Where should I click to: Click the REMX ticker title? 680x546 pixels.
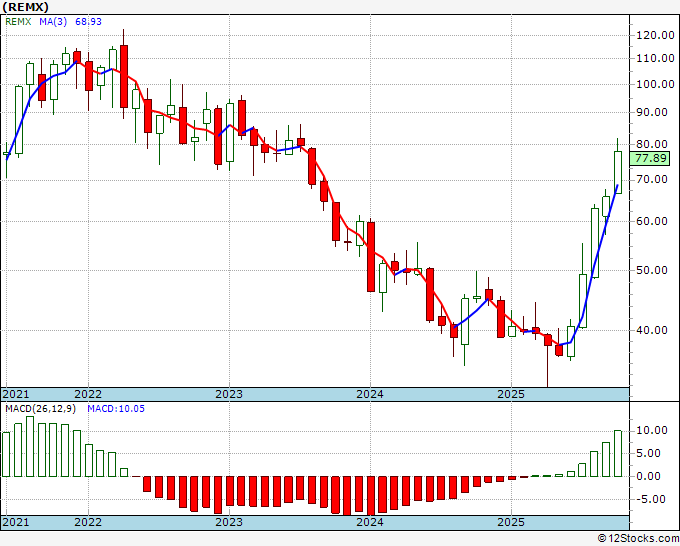click(x=25, y=7)
